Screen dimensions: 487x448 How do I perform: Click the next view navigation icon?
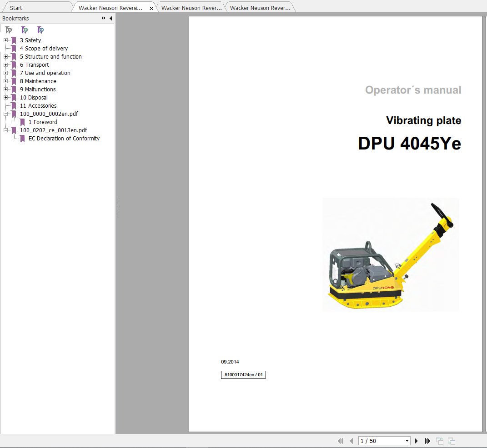(x=451, y=441)
